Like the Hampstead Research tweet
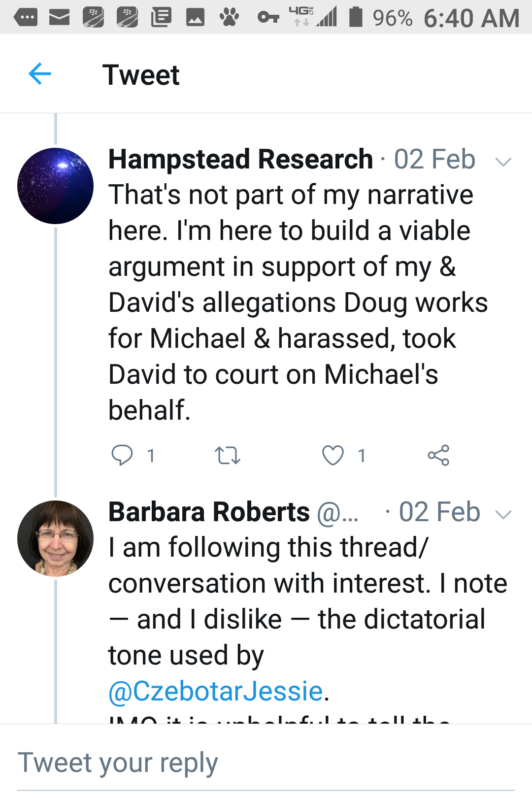 (333, 455)
